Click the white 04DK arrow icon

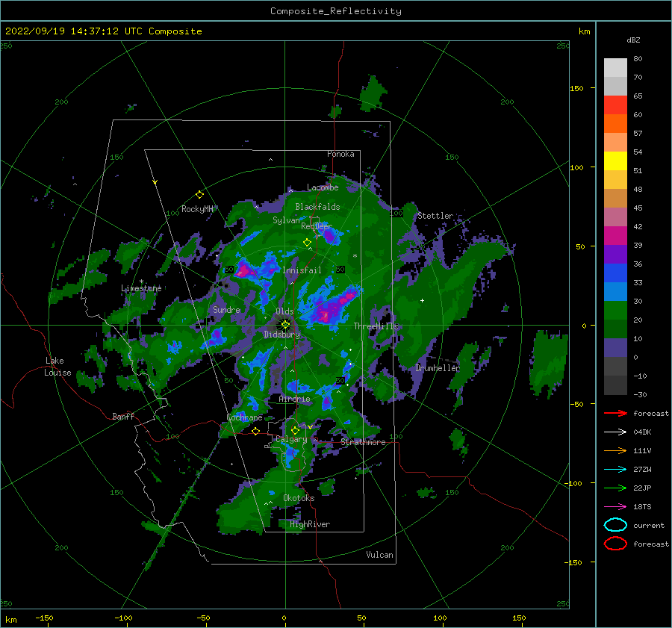(615, 432)
